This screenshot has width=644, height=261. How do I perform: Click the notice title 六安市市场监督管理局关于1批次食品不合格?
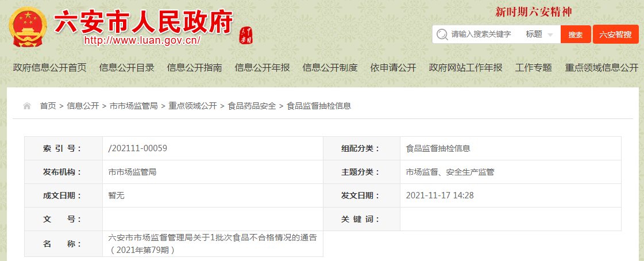click(x=213, y=244)
